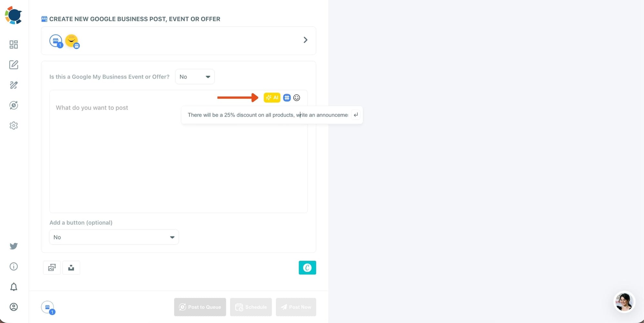Click the Post to Queue button
Image resolution: width=644 pixels, height=323 pixels.
click(200, 307)
